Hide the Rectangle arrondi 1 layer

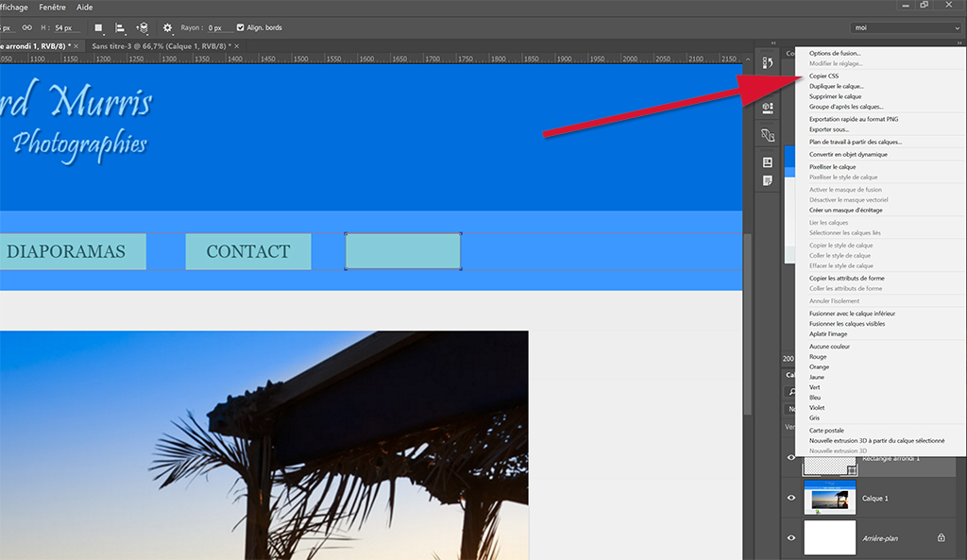click(791, 458)
